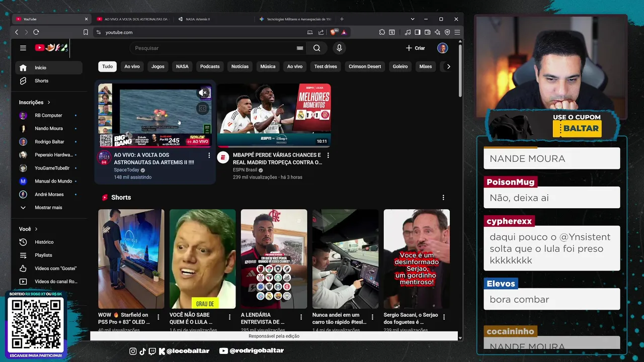644x362 pixels.
Task: Click the youtube.com address bar
Action: (201, 32)
